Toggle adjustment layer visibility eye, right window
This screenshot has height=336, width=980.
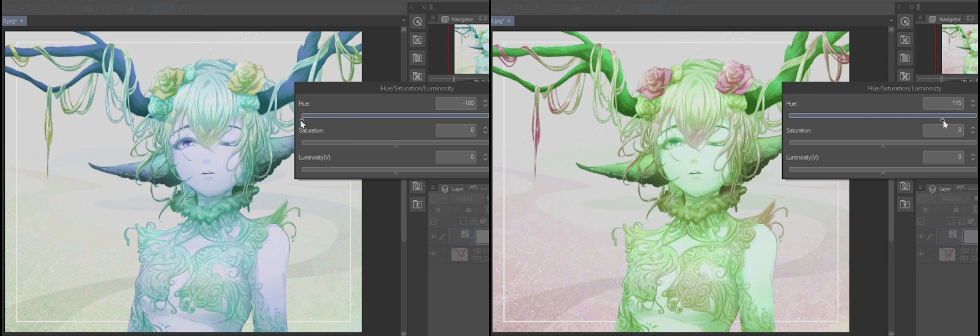(921, 237)
